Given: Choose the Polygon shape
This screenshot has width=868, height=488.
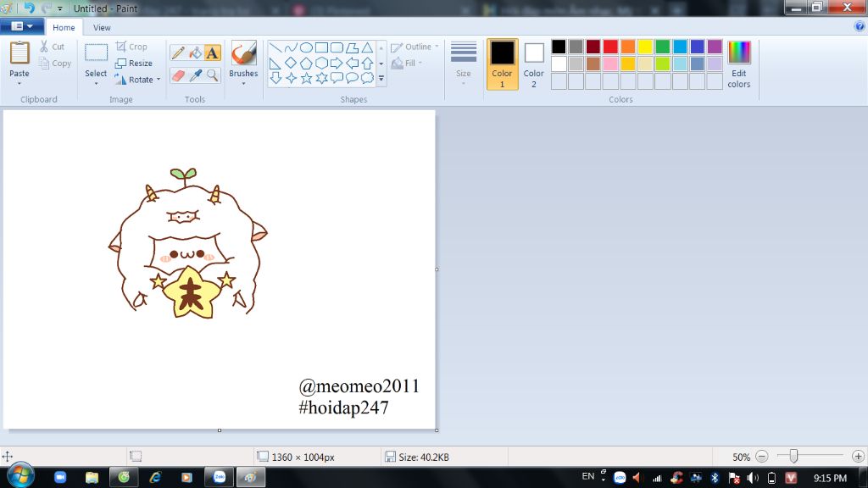Looking at the screenshot, I should coord(352,48).
